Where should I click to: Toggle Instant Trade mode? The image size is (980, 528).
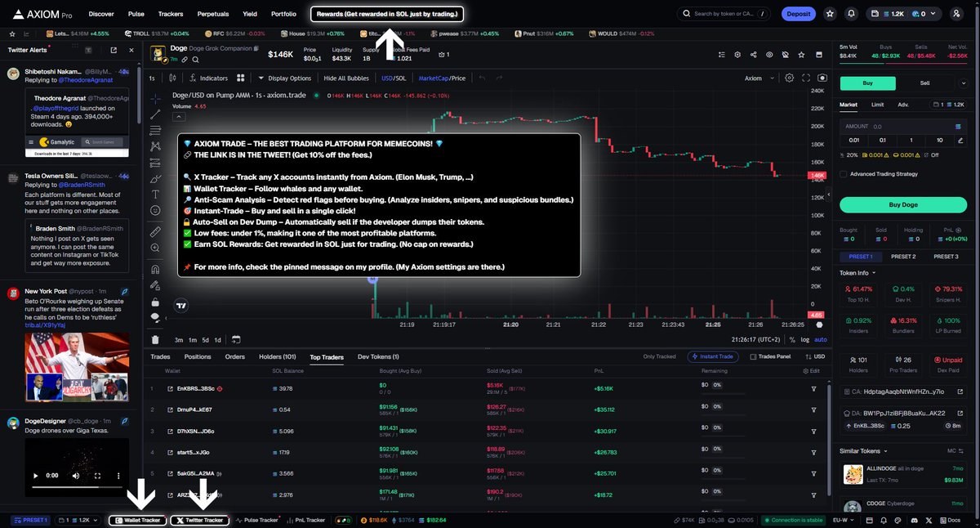(x=715, y=356)
